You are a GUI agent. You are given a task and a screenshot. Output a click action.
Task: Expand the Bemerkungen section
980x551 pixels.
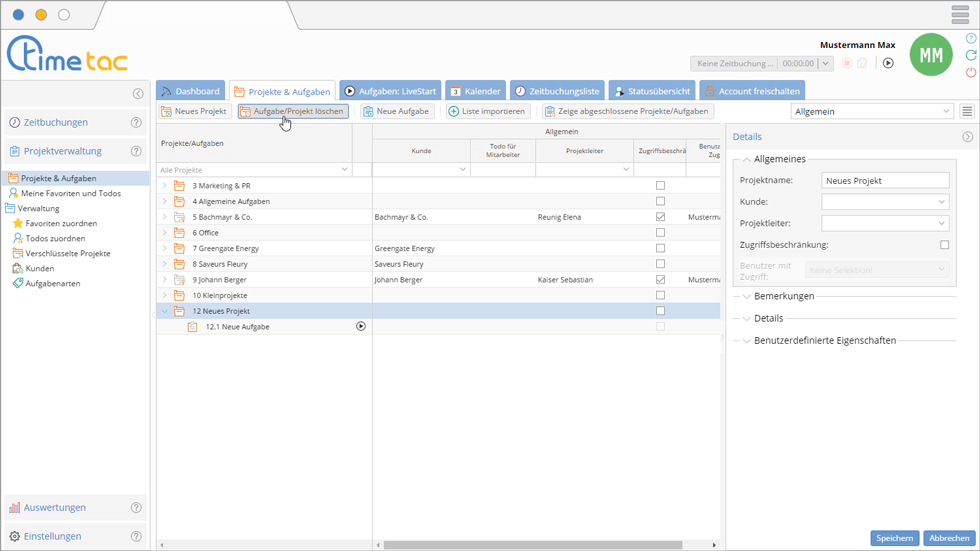coord(783,296)
